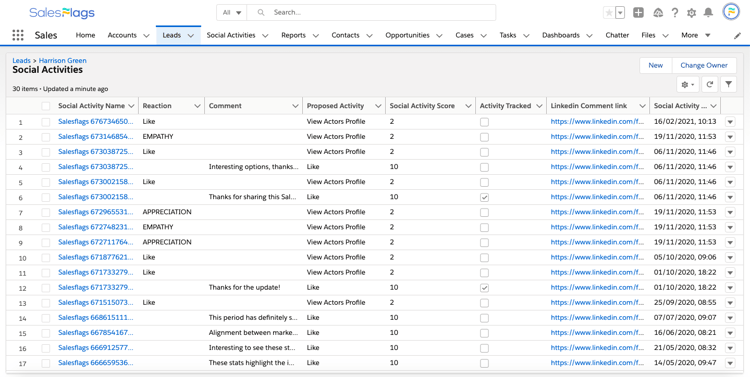The height and width of the screenshot is (377, 750).
Task: Open the filter funnel icon
Action: pos(728,85)
